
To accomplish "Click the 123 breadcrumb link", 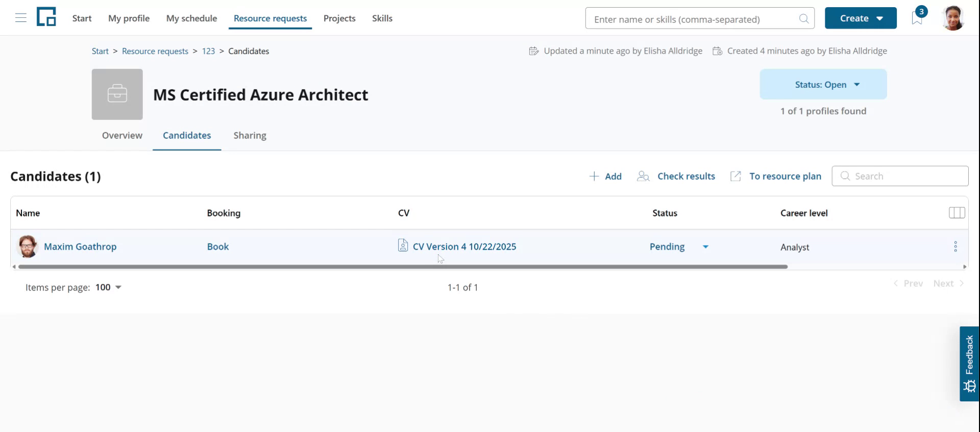I will click(x=208, y=51).
